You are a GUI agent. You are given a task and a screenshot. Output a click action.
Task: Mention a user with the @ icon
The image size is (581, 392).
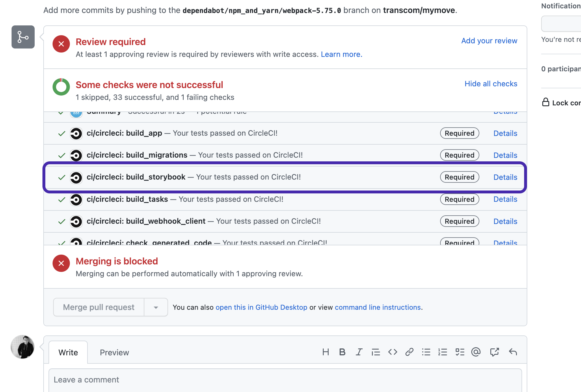click(x=476, y=352)
